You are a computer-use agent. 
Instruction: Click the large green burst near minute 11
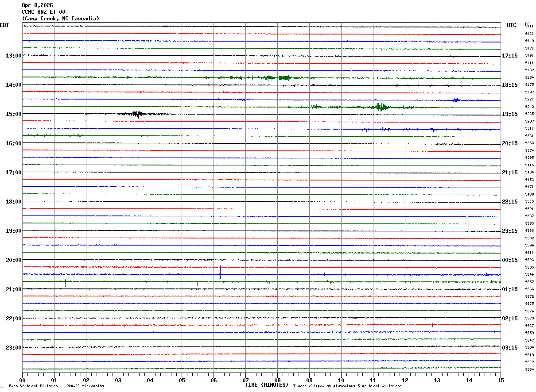tap(381, 107)
